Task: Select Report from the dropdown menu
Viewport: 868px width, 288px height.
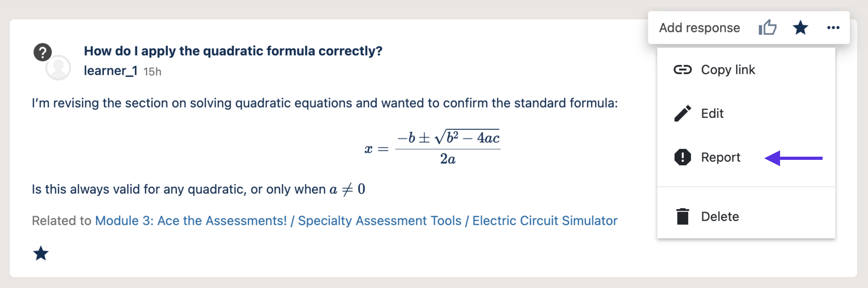Action: point(720,157)
